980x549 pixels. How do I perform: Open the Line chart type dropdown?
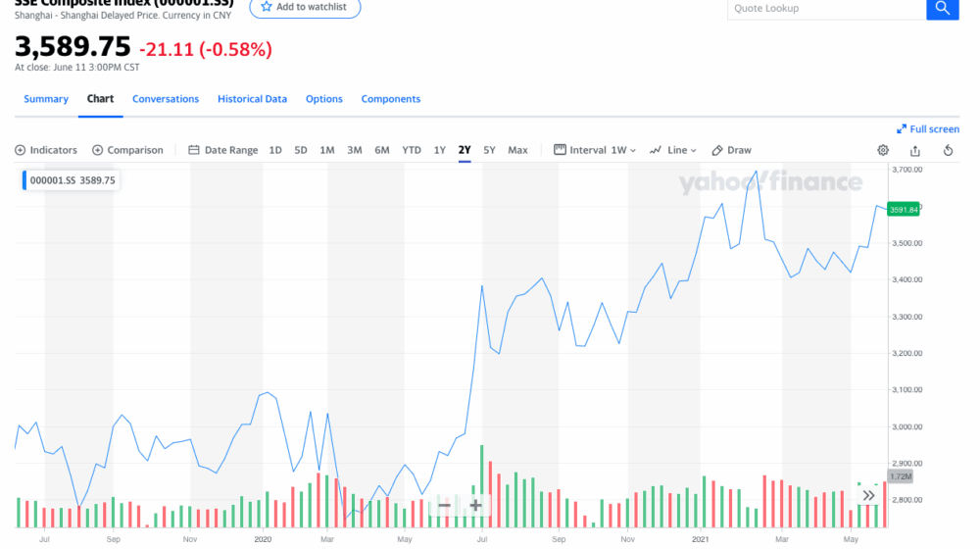pyautogui.click(x=672, y=150)
